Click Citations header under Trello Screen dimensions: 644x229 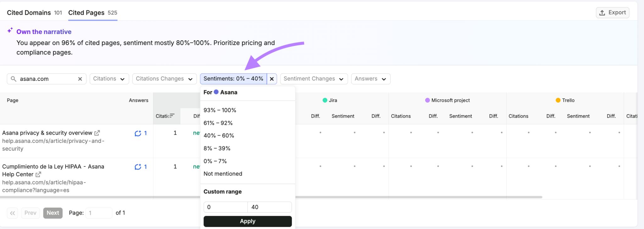[x=519, y=116]
